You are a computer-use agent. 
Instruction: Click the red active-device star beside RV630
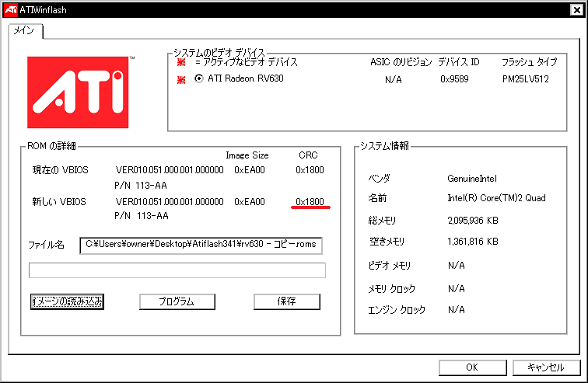[x=181, y=79]
